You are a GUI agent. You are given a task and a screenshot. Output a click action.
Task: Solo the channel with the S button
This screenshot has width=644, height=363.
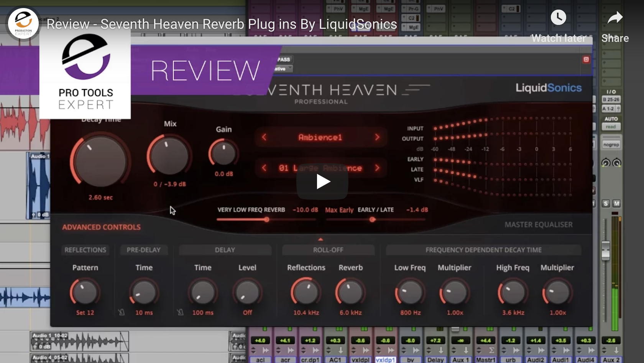[605, 203]
